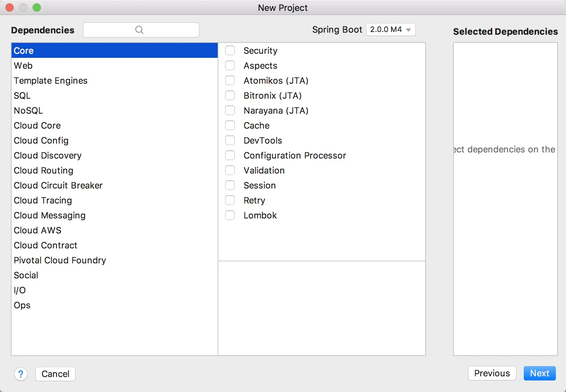Choose the SQL dependency category
The width and height of the screenshot is (566, 392).
coord(114,96)
